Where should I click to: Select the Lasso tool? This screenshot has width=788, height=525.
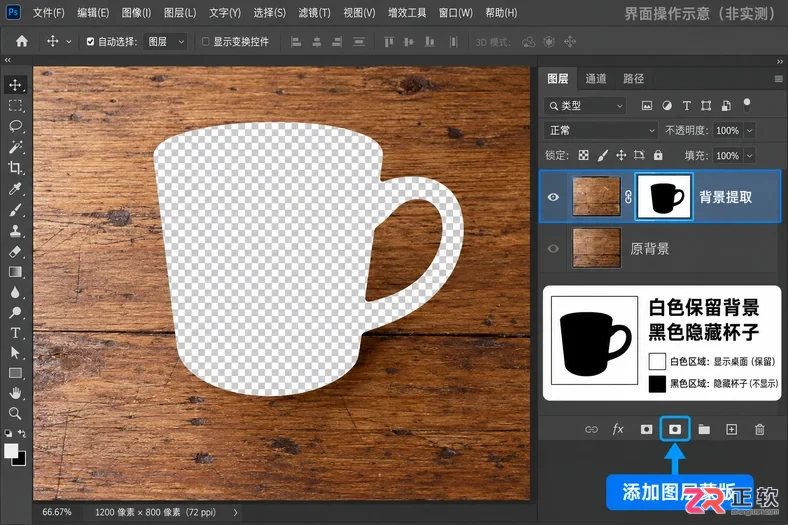[15, 126]
